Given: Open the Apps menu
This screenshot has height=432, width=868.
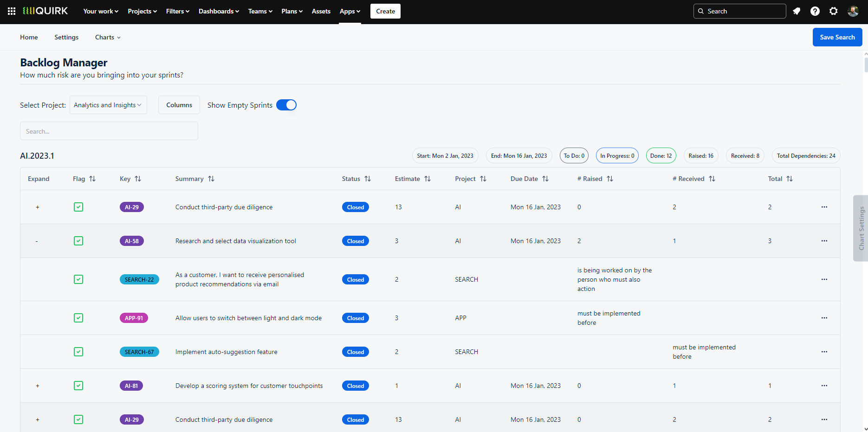Looking at the screenshot, I should coord(350,11).
